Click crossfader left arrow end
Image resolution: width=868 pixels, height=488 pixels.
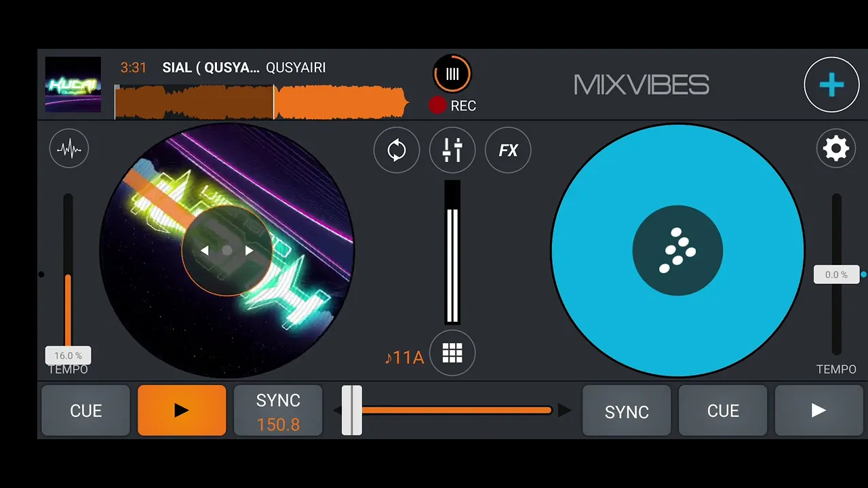click(337, 410)
